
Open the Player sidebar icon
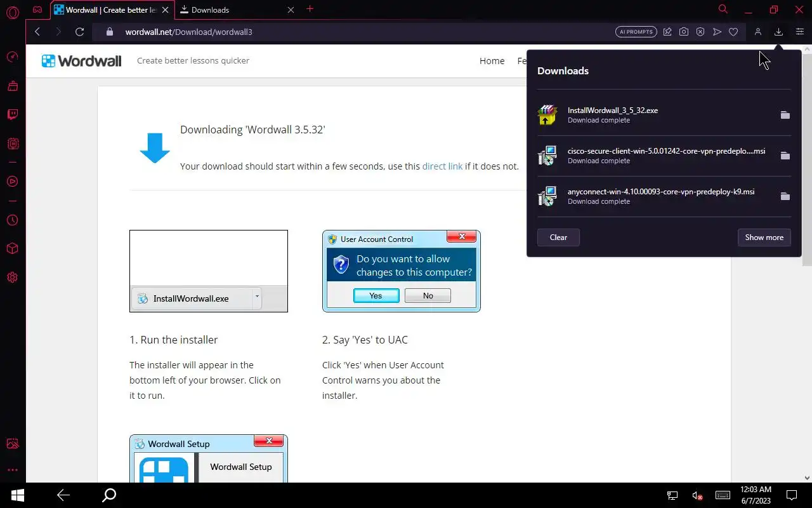(12, 182)
